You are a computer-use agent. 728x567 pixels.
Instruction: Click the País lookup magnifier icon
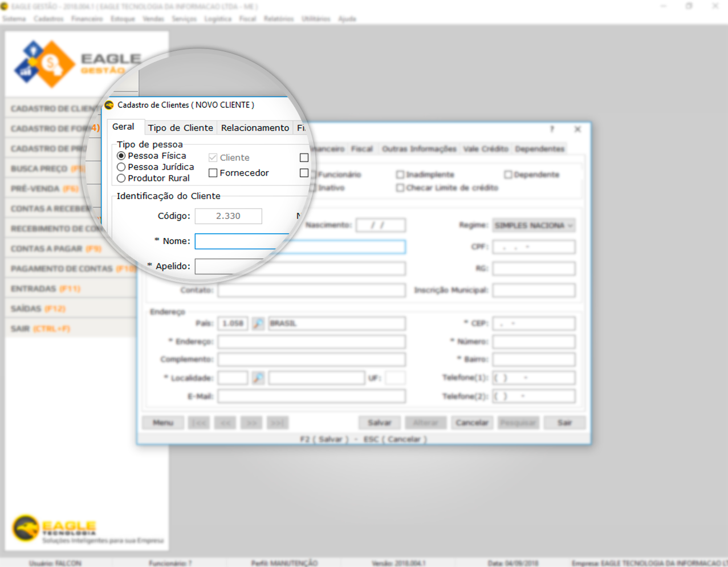coord(258,323)
